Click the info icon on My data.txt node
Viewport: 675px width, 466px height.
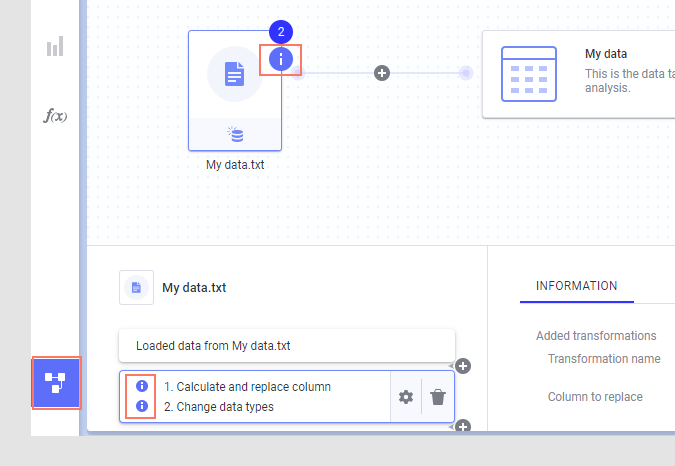(281, 59)
